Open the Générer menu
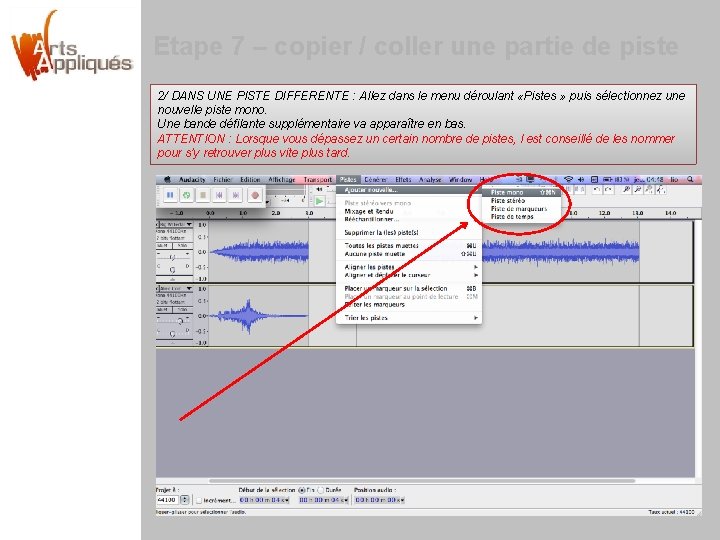 [x=376, y=180]
